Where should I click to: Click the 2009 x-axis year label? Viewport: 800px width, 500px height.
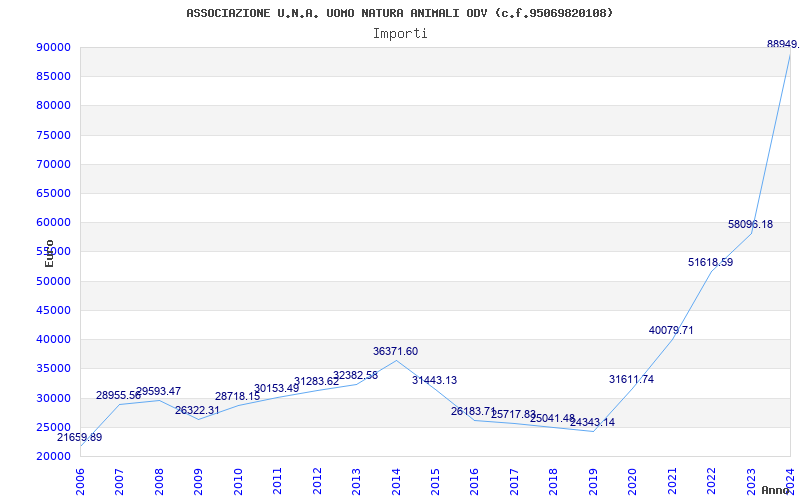click(198, 482)
